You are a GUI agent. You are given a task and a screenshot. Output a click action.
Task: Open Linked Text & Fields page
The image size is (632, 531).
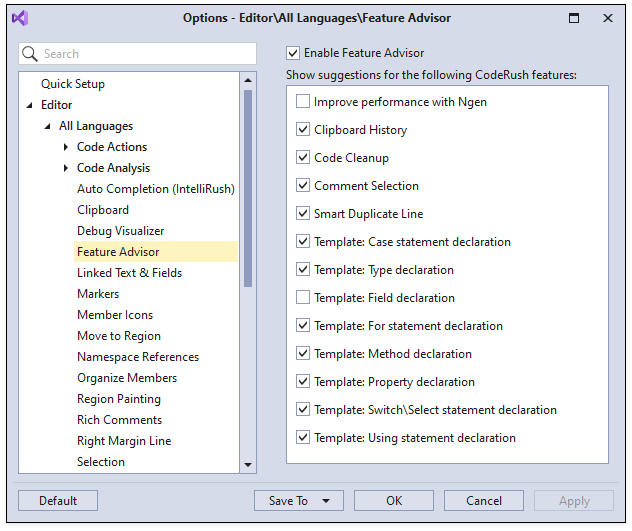coord(129,273)
